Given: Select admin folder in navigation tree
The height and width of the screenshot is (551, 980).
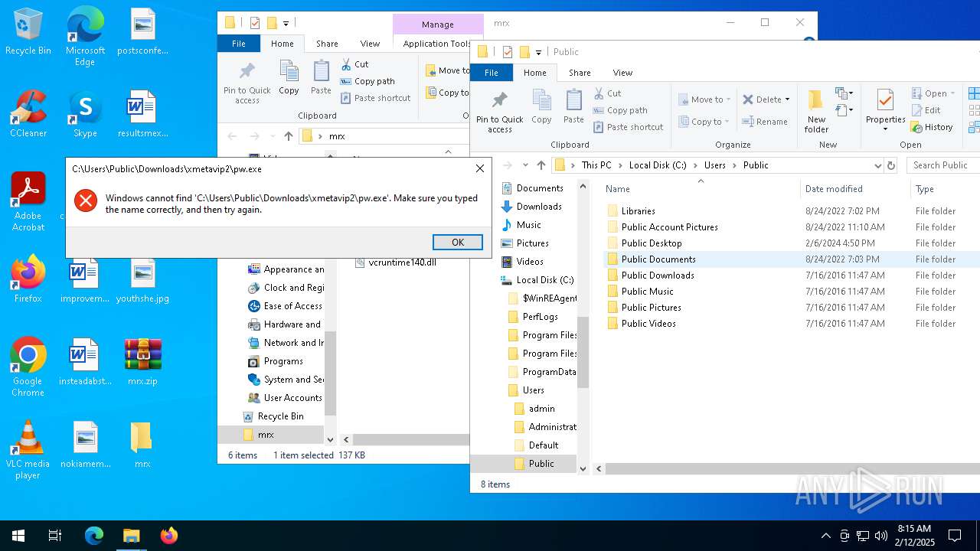Looking at the screenshot, I should [x=541, y=409].
